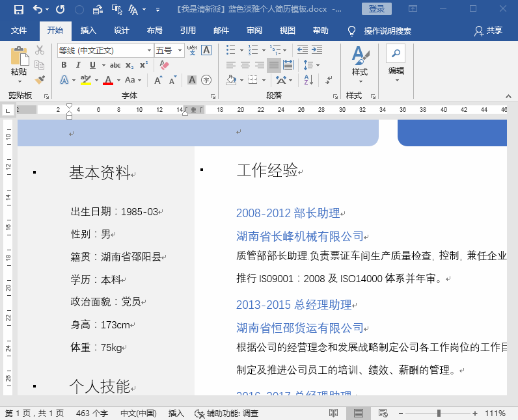
Task: Toggle Italic formatting
Action: point(78,65)
